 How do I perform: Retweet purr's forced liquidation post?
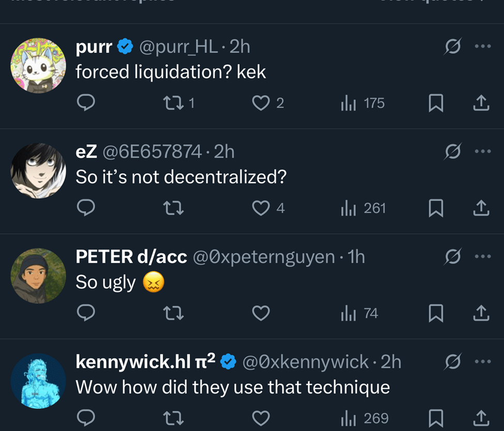pos(173,103)
